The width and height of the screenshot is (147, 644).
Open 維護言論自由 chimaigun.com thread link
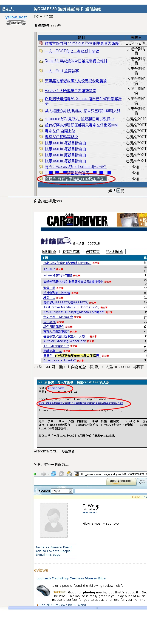coord(82,43)
